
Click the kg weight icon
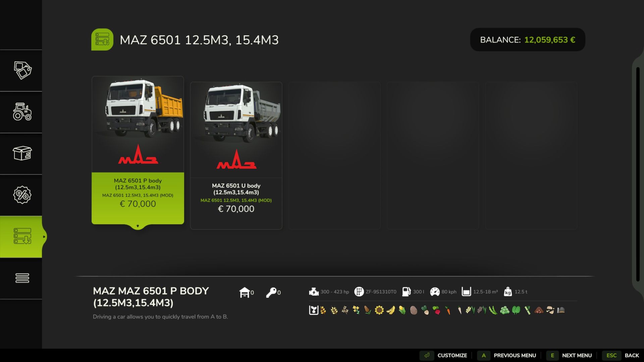pos(508,292)
